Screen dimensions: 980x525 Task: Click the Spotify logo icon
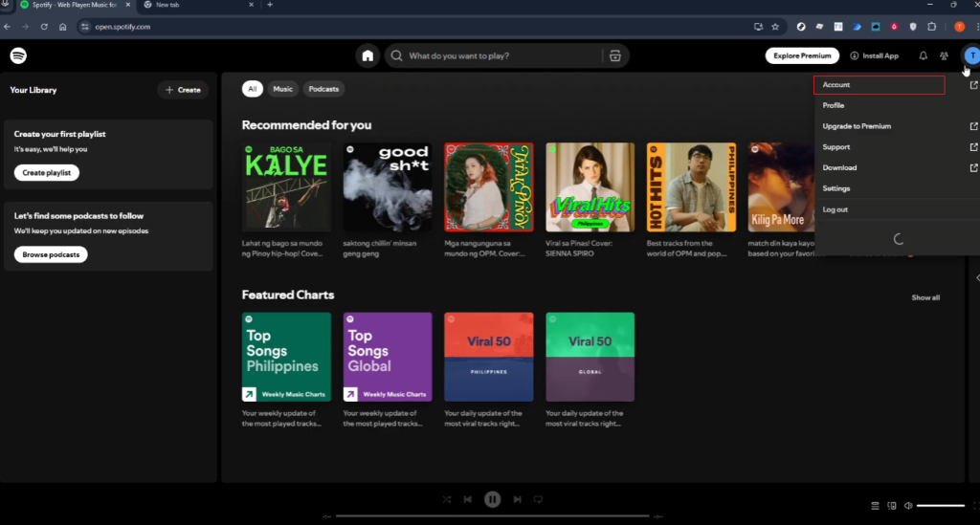(18, 55)
